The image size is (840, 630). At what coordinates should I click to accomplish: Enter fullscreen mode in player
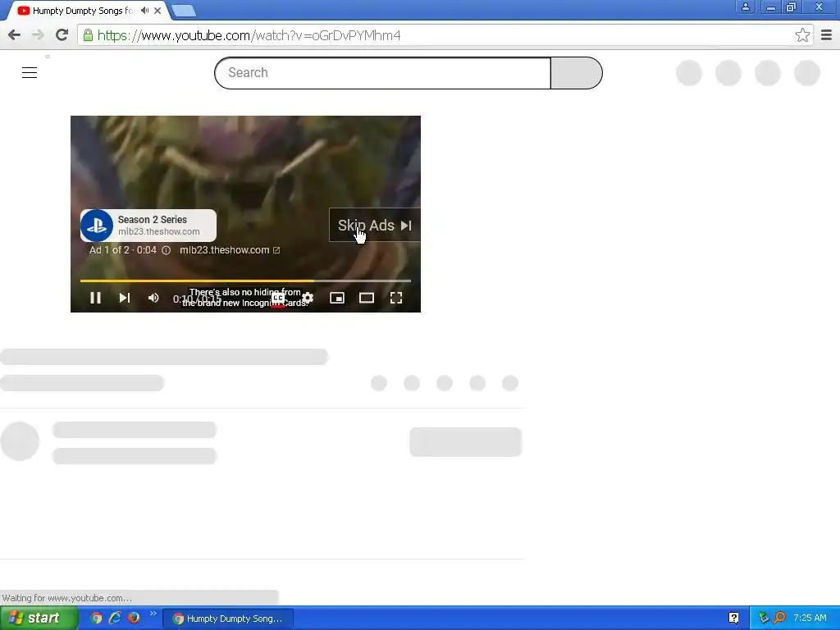point(396,298)
